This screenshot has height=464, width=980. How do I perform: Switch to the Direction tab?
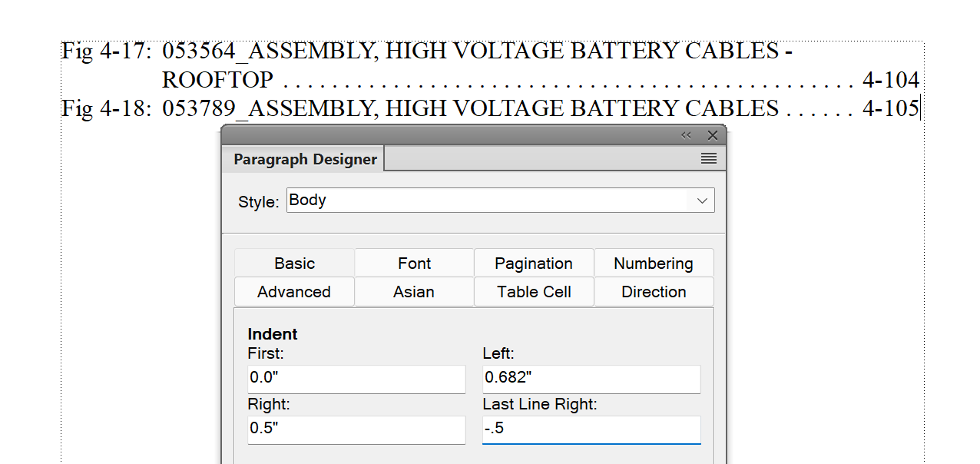654,292
